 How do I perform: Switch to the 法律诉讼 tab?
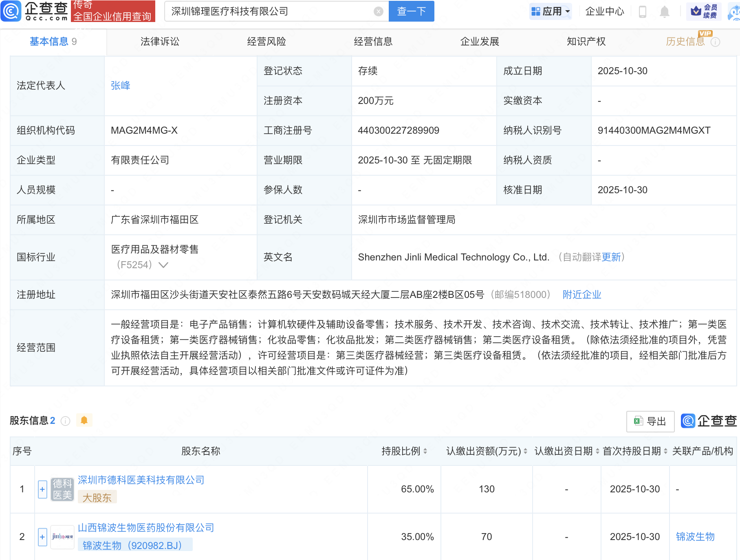(159, 41)
